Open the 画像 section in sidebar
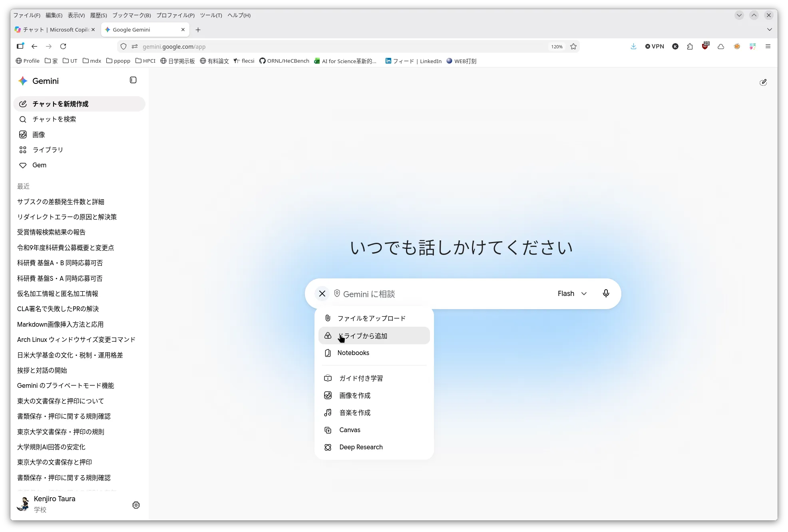This screenshot has height=532, width=788. [x=79, y=135]
